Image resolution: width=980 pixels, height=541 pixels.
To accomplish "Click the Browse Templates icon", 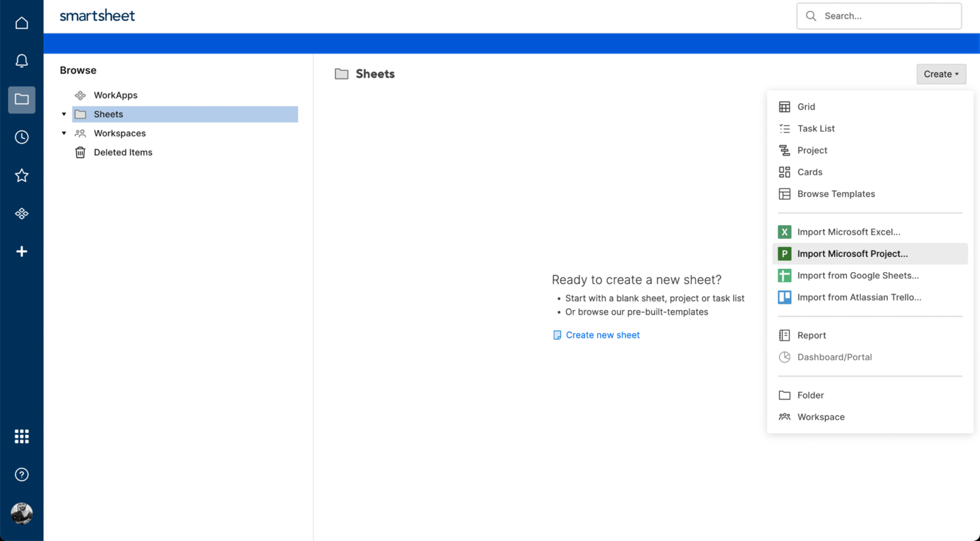I will (785, 194).
